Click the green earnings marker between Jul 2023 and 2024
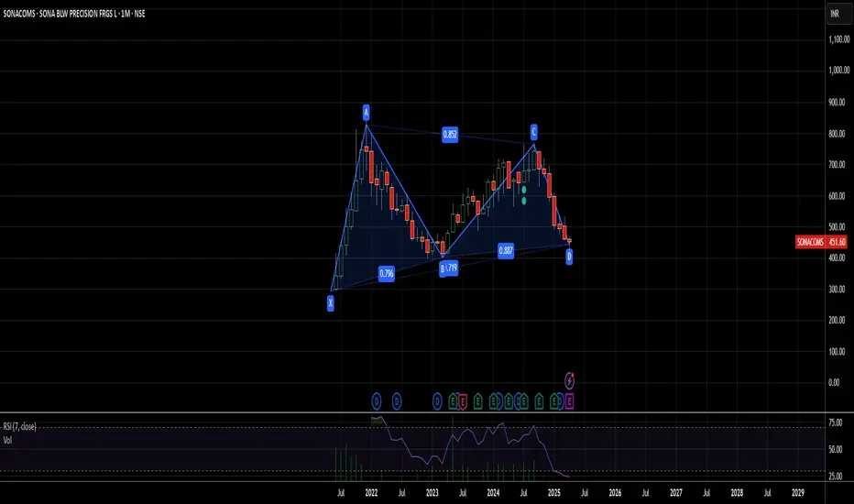The image size is (854, 504). [477, 401]
